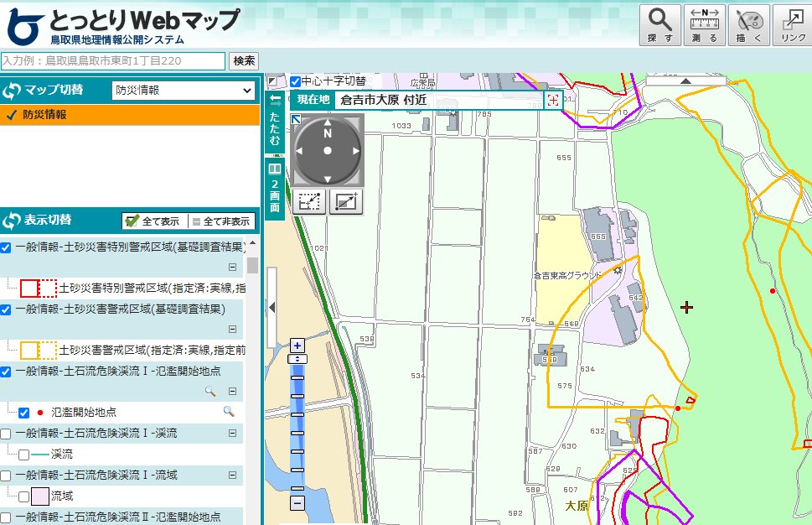Click 全て非表示 hide all button
Viewport: 812px width, 525px height.
pos(222,221)
